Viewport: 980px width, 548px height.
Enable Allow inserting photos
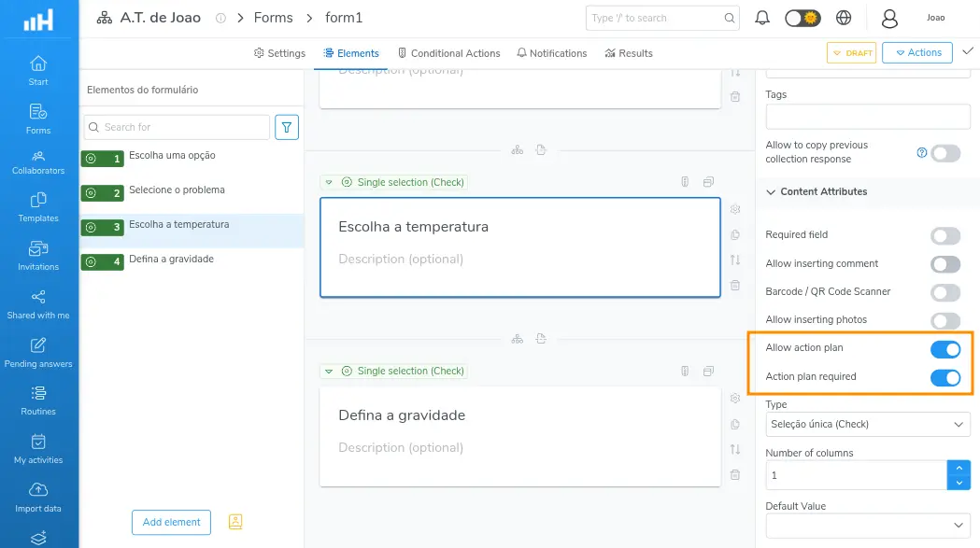click(945, 320)
